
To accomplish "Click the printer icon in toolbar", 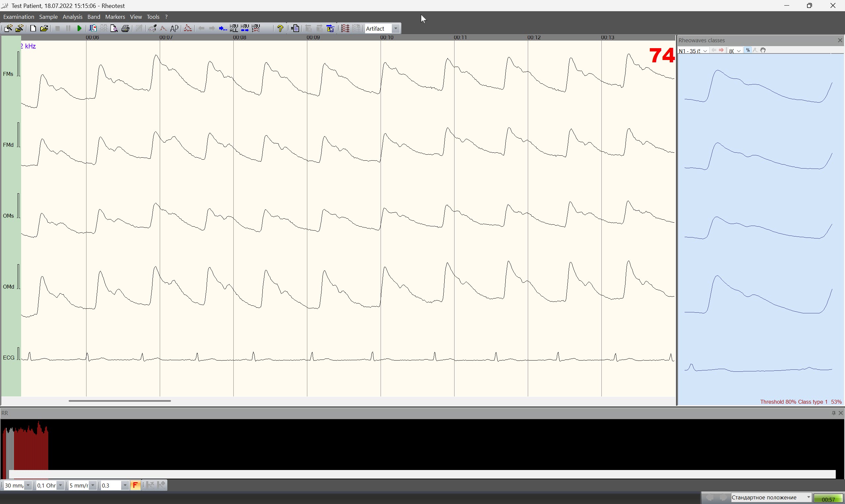I will coord(125,28).
